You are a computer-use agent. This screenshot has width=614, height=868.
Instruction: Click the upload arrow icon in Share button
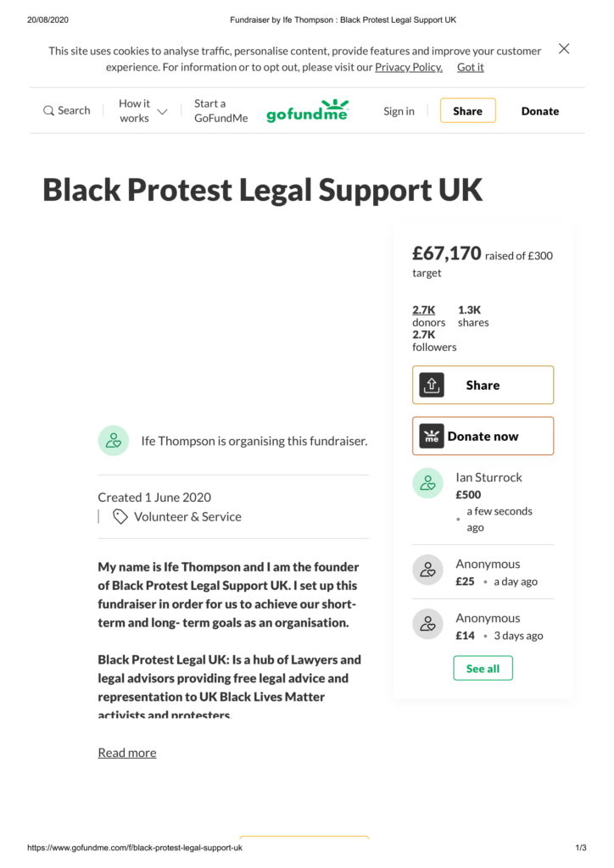click(x=432, y=386)
